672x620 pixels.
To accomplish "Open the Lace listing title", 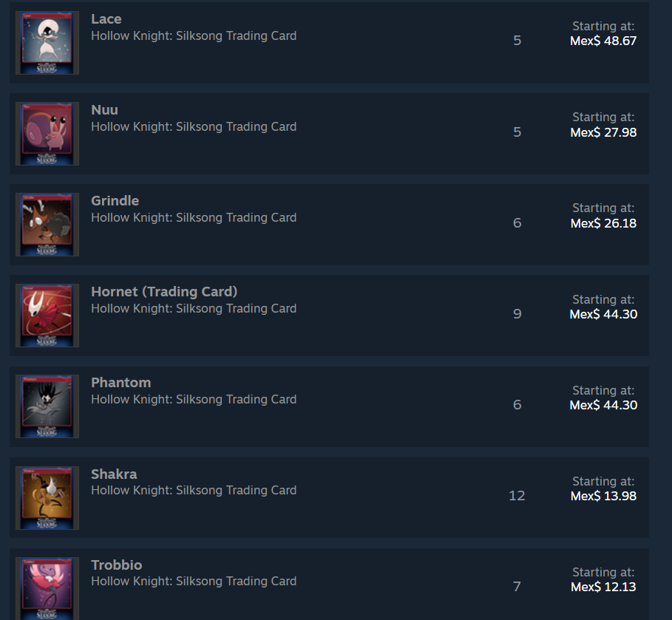I will click(x=106, y=19).
